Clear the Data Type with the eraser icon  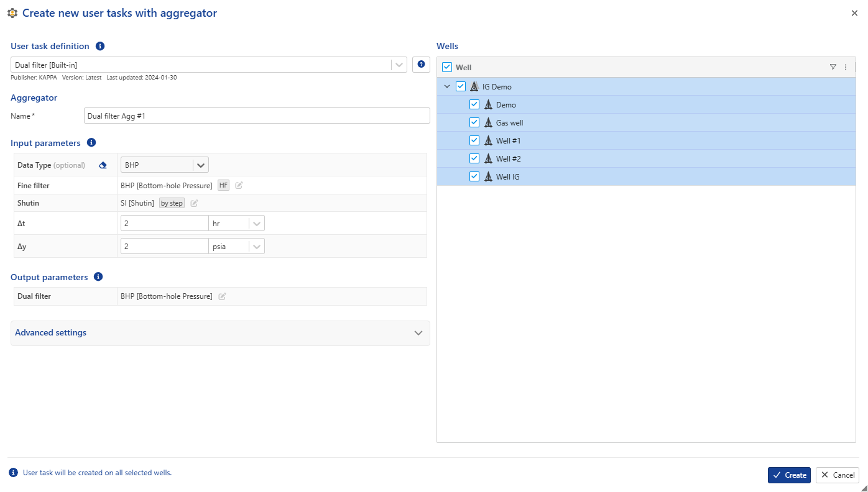103,165
